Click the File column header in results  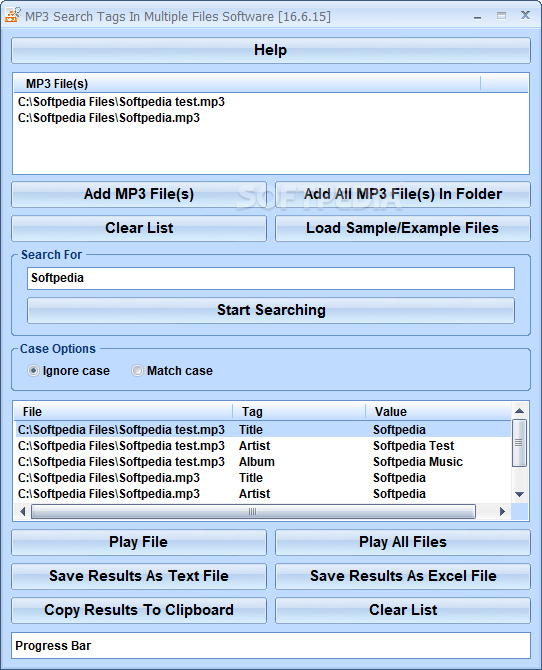pyautogui.click(x=124, y=412)
